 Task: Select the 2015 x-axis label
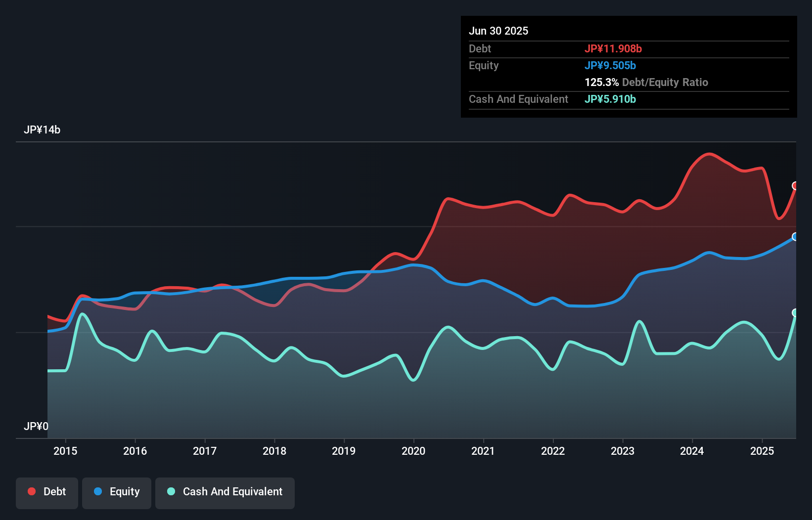click(x=65, y=451)
